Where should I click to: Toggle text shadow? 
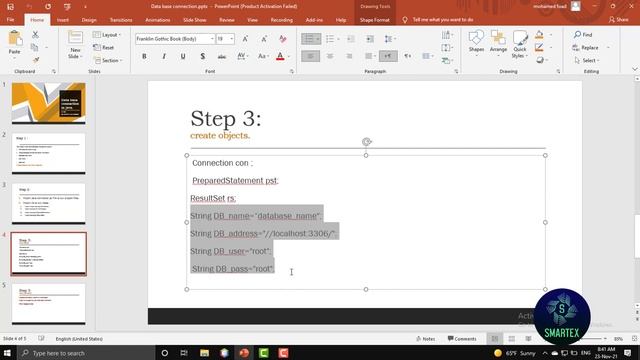click(202, 56)
